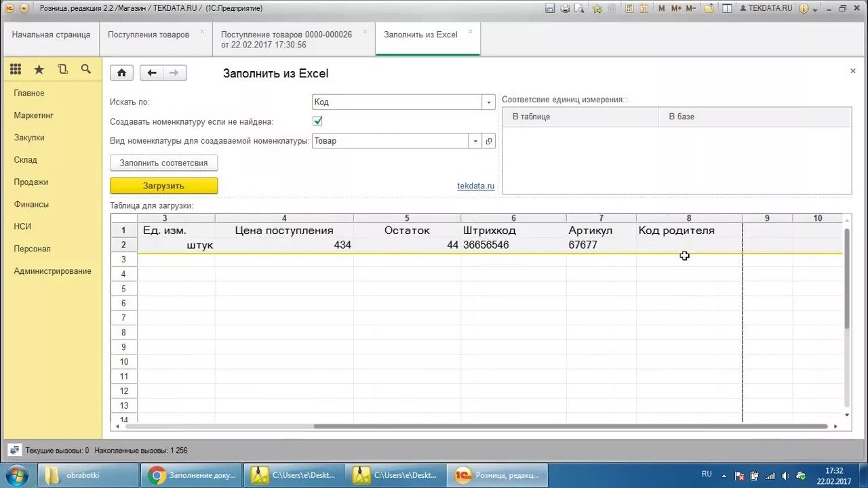The image size is (868, 488).
Task: Open the sections grid menu icon
Action: coord(16,69)
